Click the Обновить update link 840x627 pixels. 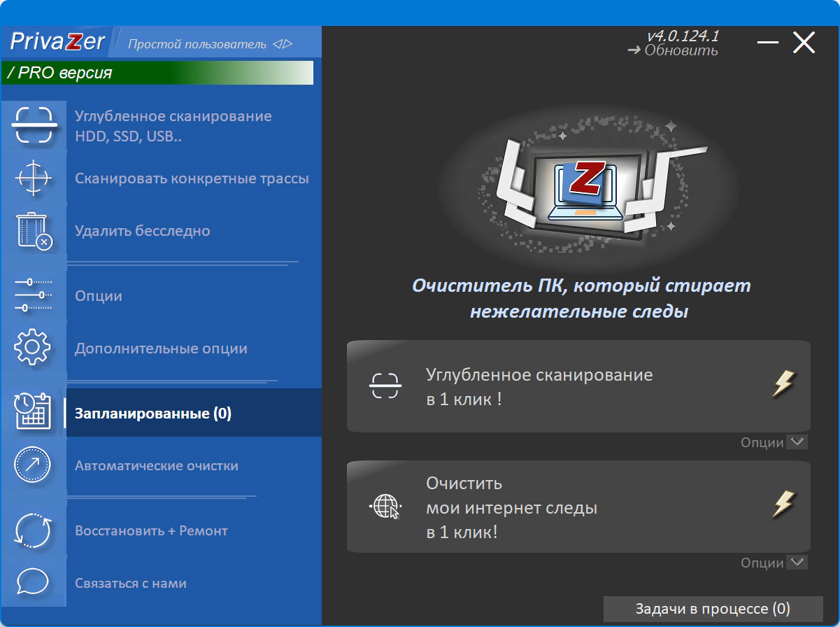coord(673,50)
